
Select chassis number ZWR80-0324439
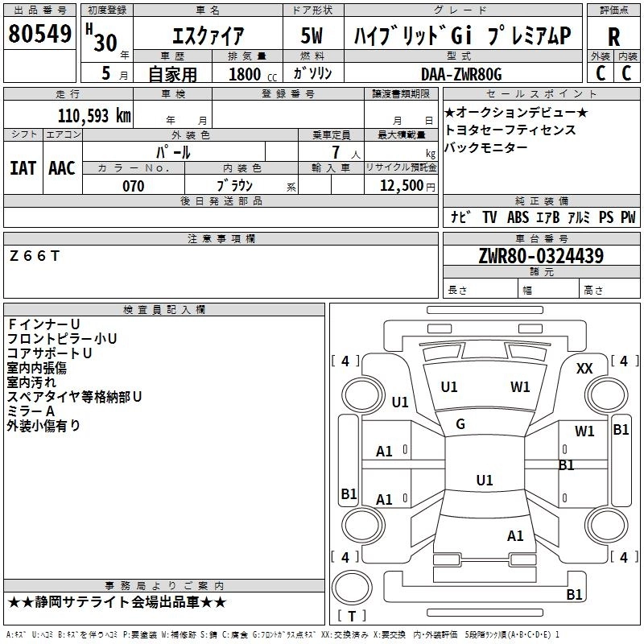click(540, 257)
